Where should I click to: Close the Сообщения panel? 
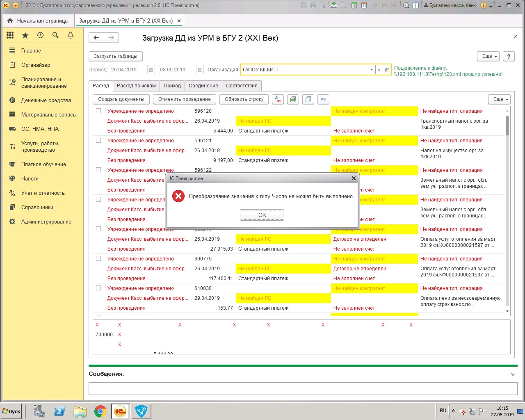coord(513,374)
